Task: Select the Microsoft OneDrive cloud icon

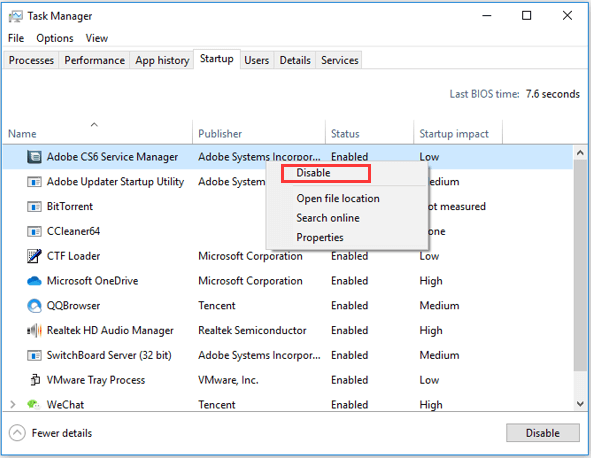Action: [x=34, y=281]
